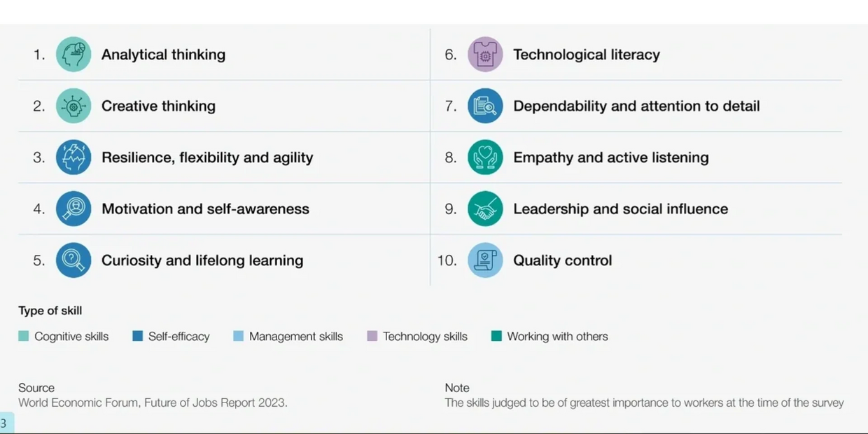Click the Technology skills purple swatch
Viewport: 868px width, 434px height.
point(372,336)
